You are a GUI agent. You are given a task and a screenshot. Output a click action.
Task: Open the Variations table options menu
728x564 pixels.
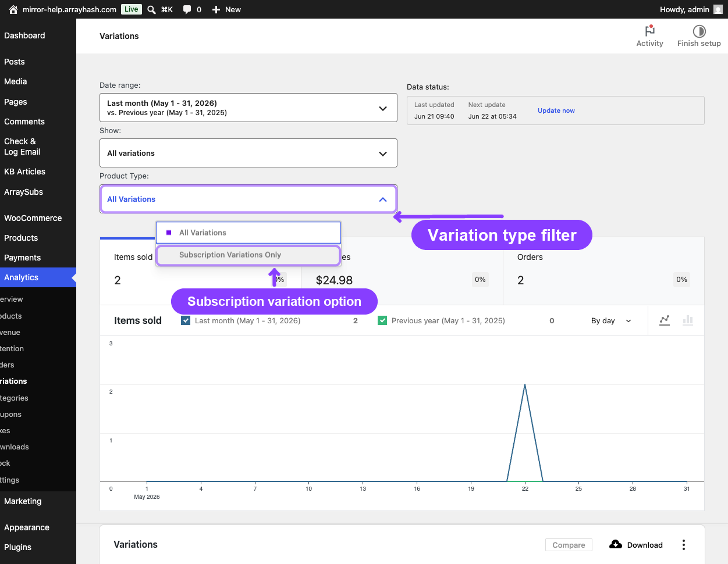point(684,545)
